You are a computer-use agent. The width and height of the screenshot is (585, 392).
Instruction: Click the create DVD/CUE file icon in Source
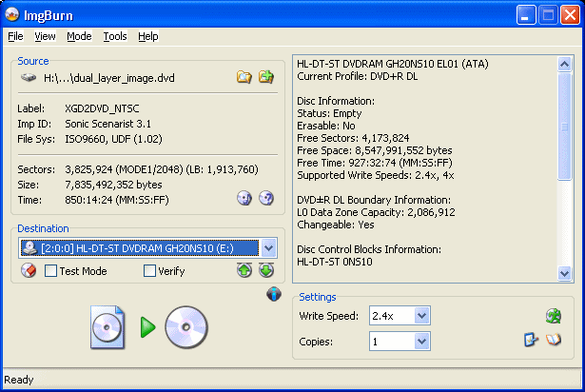pyautogui.click(x=266, y=77)
